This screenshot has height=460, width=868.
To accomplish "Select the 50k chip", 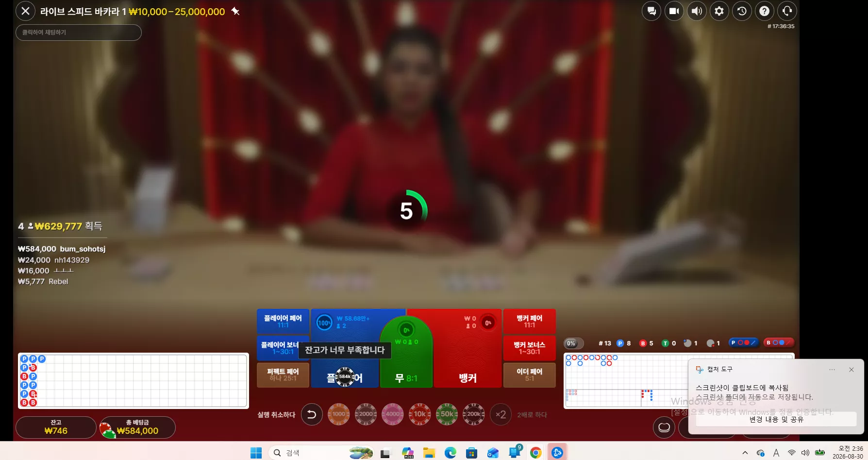I will 447,414.
